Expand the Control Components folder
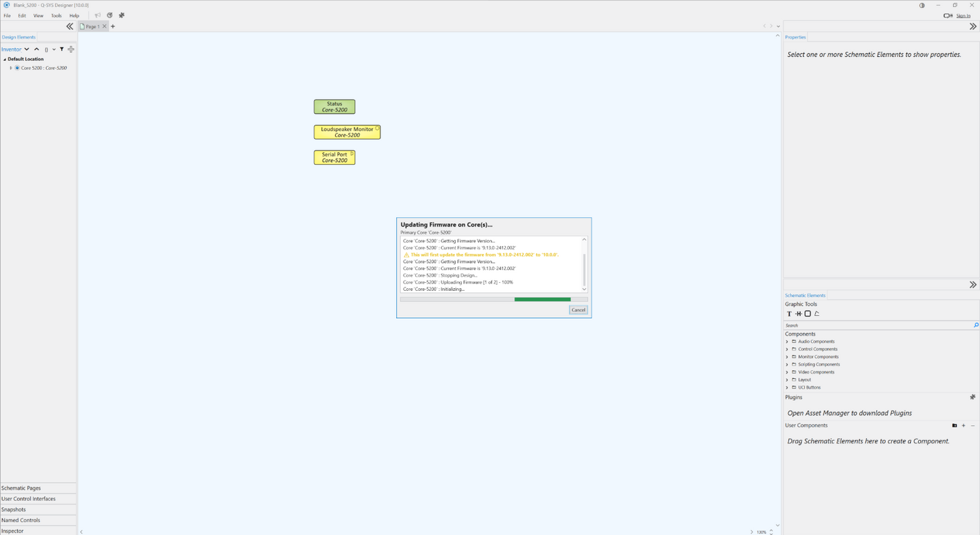 point(787,349)
